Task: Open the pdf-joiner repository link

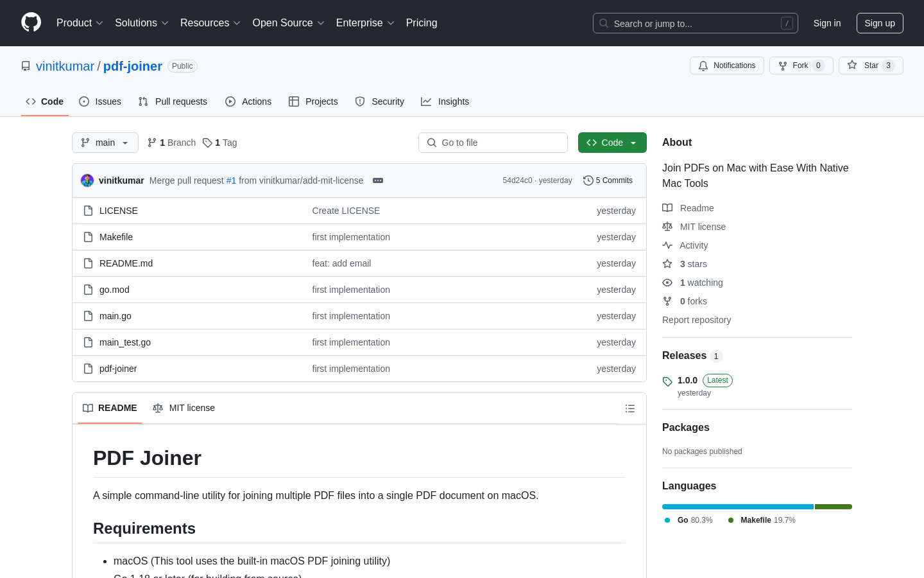Action: click(x=133, y=66)
